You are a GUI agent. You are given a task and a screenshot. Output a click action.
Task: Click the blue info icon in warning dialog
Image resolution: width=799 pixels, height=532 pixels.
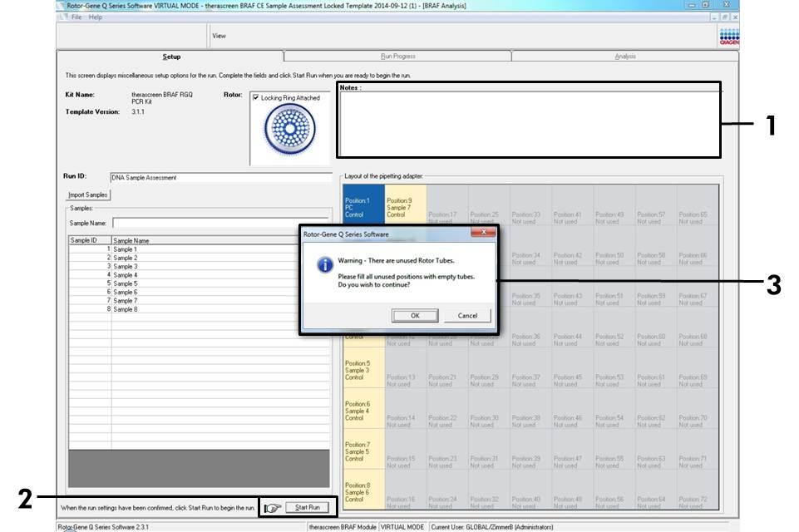coord(325,265)
